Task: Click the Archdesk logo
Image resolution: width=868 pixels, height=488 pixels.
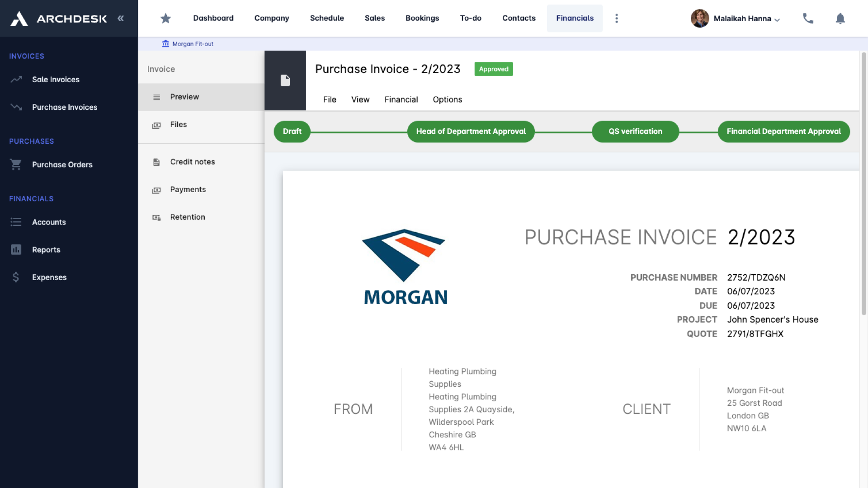Action: [59, 19]
